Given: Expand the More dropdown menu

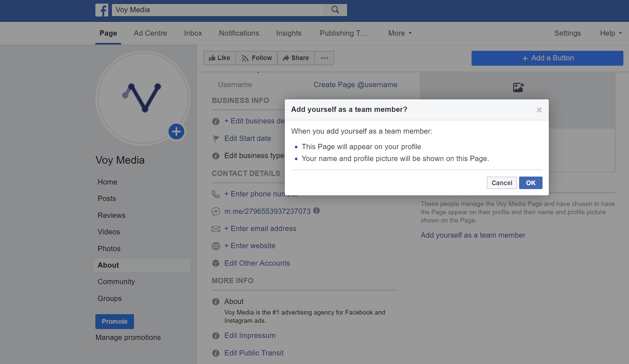Looking at the screenshot, I should click(x=400, y=33).
